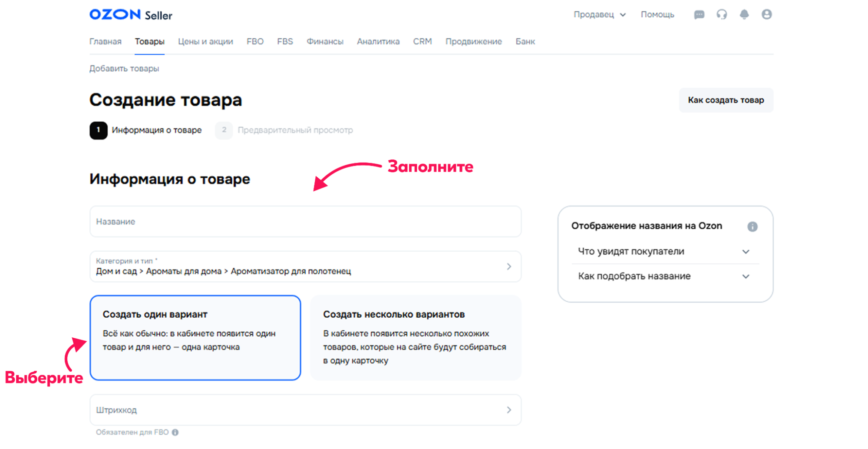Open the user profile icon

pyautogui.click(x=767, y=15)
